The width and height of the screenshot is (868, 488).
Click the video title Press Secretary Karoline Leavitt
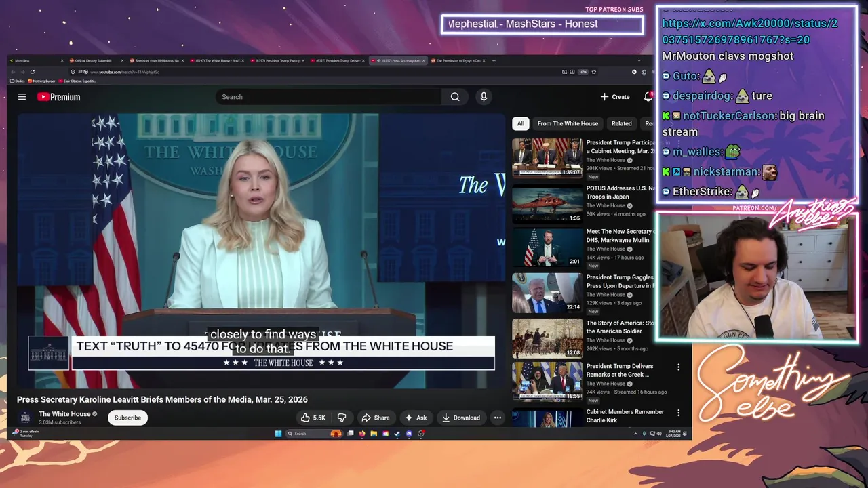[162, 399]
